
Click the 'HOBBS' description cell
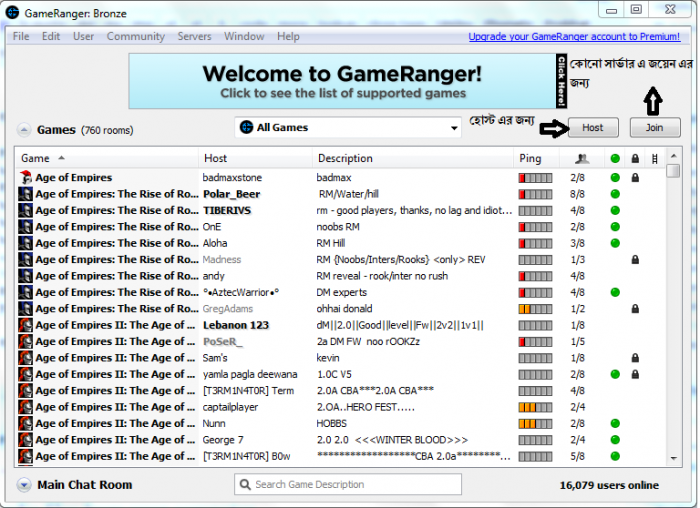(x=331, y=423)
